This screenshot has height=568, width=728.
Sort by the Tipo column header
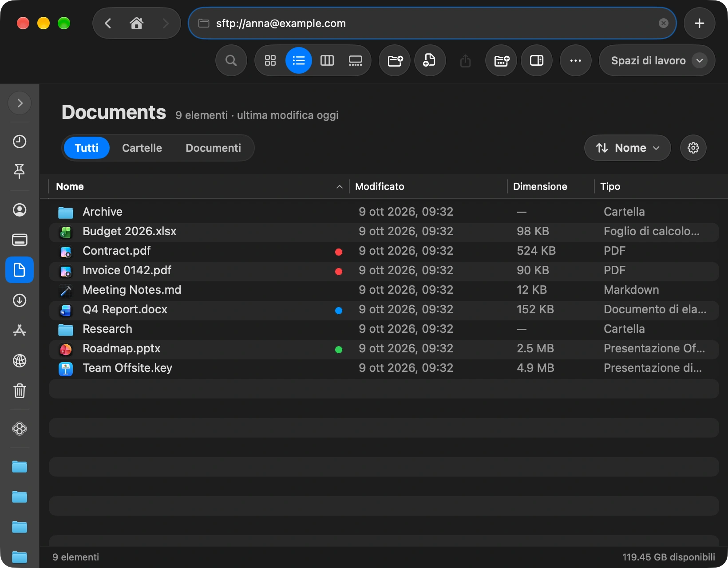tap(657, 186)
